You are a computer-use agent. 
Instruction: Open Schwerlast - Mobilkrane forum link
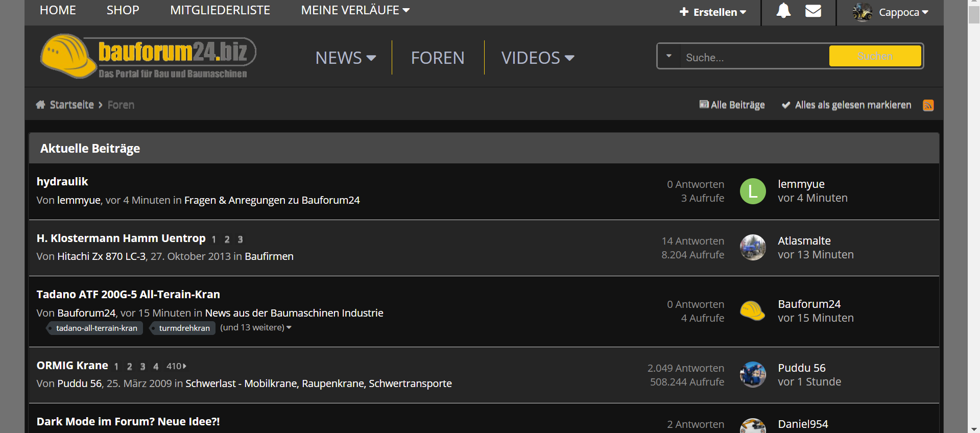pyautogui.click(x=319, y=383)
